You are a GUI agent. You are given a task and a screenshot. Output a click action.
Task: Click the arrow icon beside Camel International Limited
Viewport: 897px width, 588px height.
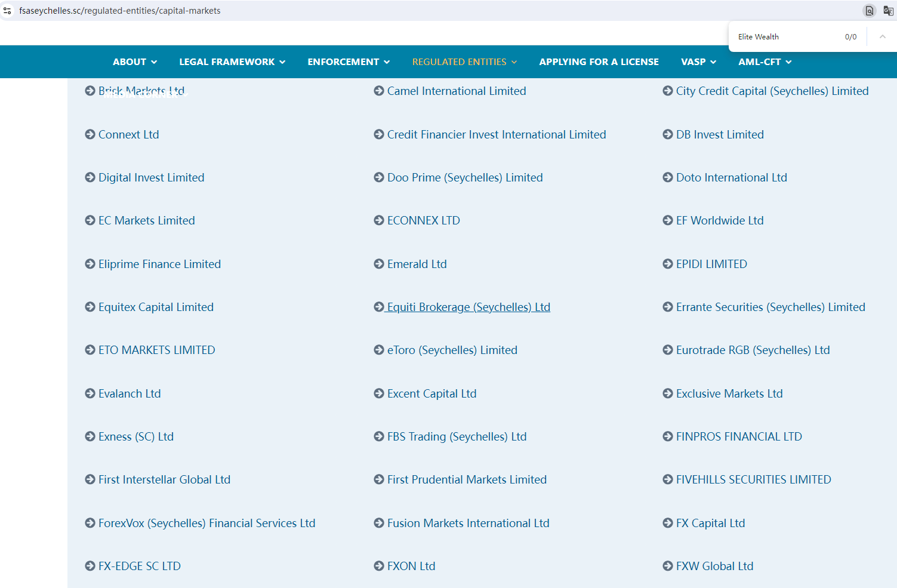tap(379, 91)
